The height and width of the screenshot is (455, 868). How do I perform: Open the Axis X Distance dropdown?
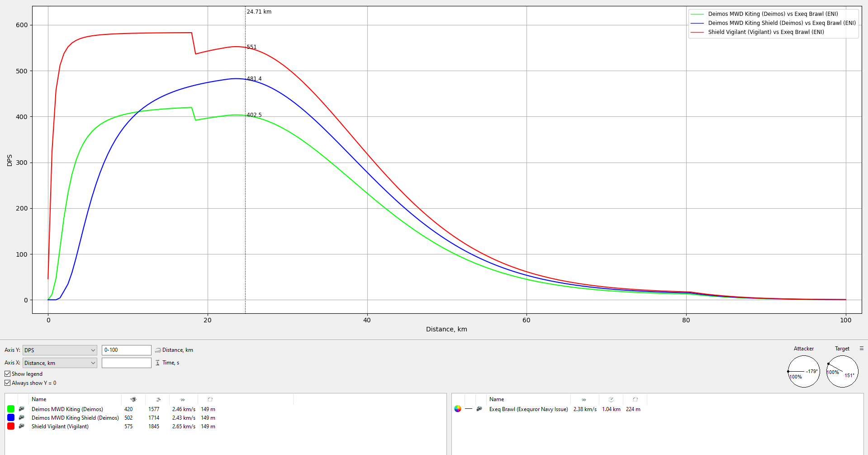[x=60, y=363]
